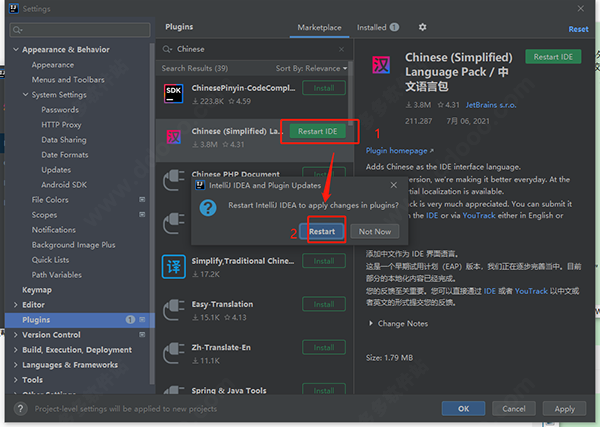Image resolution: width=600 pixels, height=427 pixels.
Task: Click the plugin search field containing Chinese
Action: (254, 49)
